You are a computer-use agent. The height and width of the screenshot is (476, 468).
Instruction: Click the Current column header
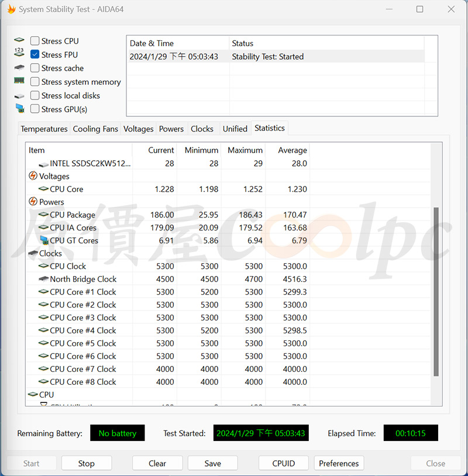tap(154, 150)
